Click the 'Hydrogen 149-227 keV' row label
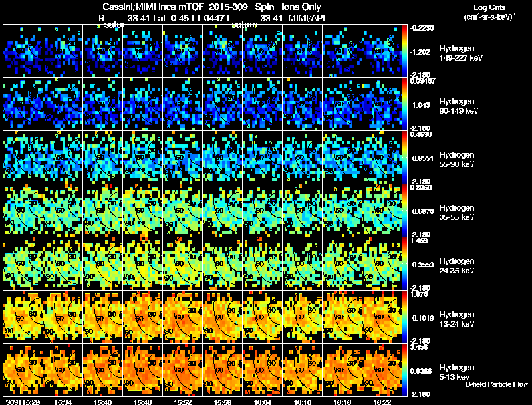Image resolution: width=532 pixels, height=405 pixels. tap(460, 53)
